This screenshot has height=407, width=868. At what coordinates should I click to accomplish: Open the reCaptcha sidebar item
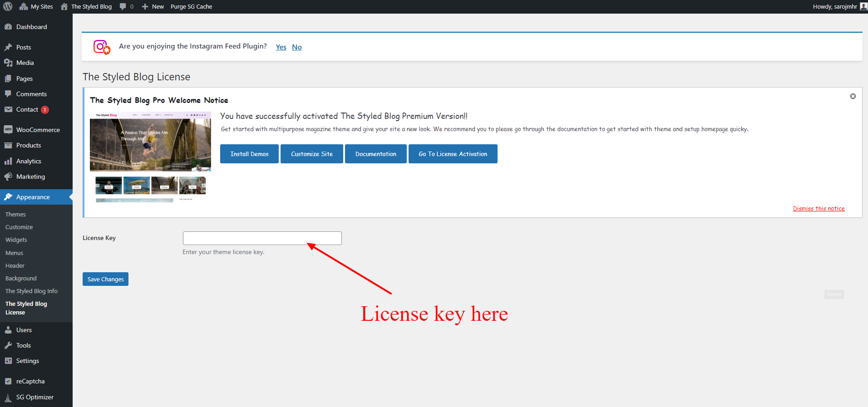click(x=30, y=381)
